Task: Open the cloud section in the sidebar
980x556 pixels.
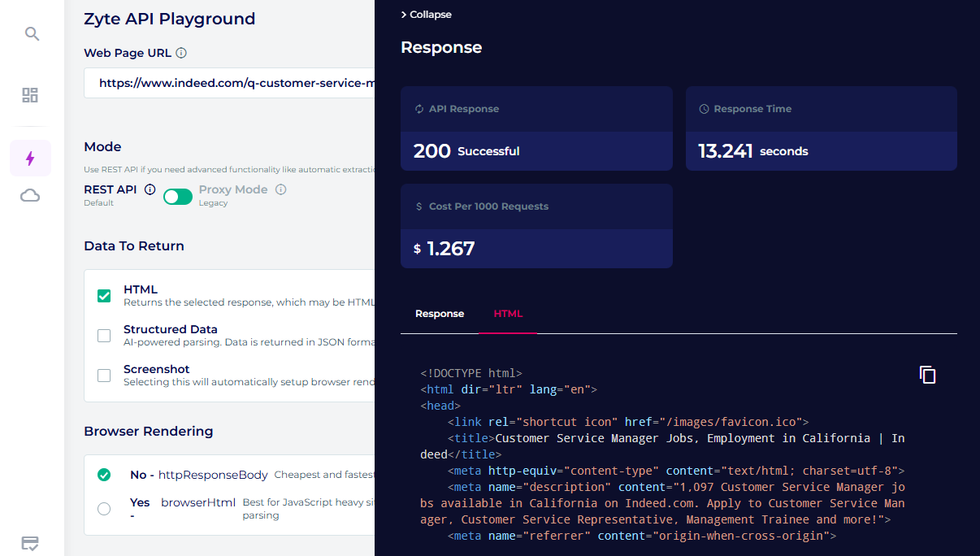Action: coord(30,195)
